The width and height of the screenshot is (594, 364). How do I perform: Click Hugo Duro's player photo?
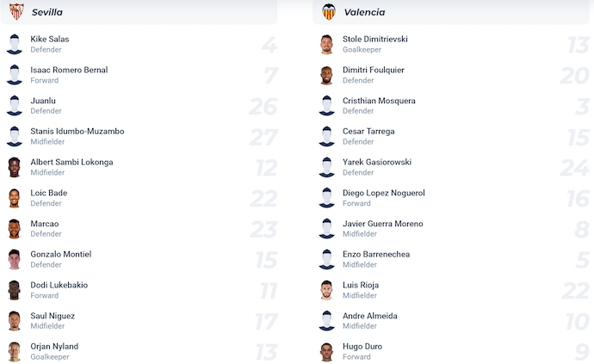click(x=326, y=351)
